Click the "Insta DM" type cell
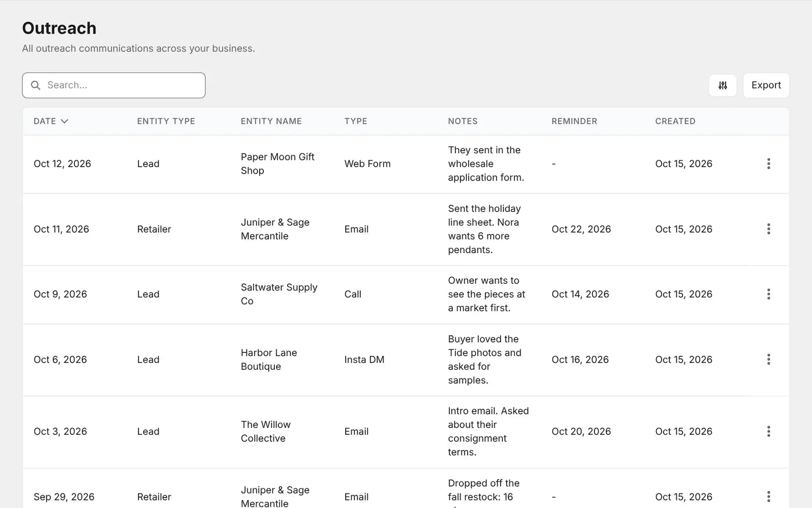The image size is (812, 508). [364, 359]
